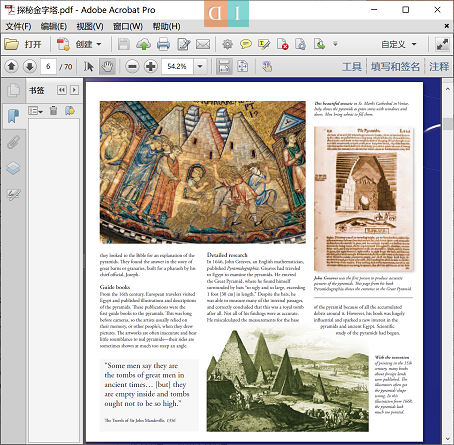Click the mosaic pyramid image on the page
Viewport: 454px width, 445px height.
pos(203,172)
